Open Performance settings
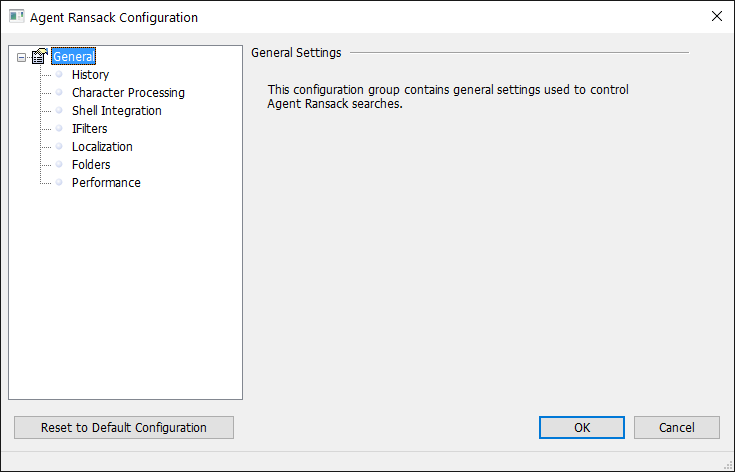Screen dimensions: 735x472 [x=106, y=182]
